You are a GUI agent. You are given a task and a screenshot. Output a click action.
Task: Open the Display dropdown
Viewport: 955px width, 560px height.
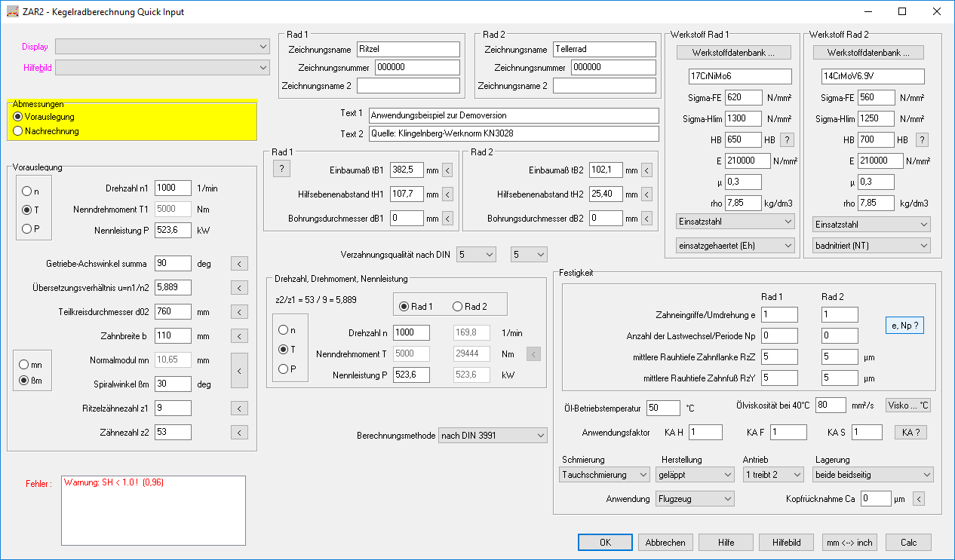pyautogui.click(x=162, y=47)
